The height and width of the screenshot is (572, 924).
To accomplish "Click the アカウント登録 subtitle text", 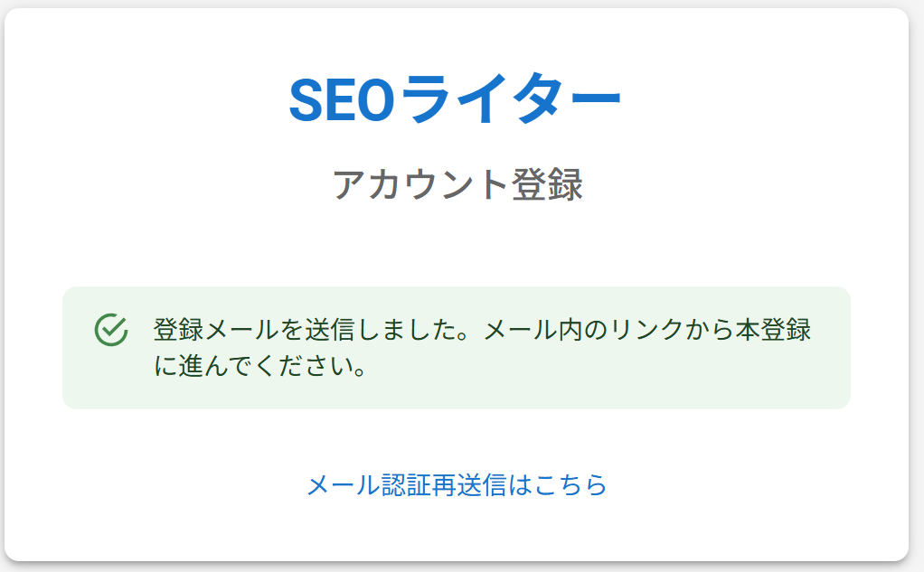I will (x=457, y=184).
